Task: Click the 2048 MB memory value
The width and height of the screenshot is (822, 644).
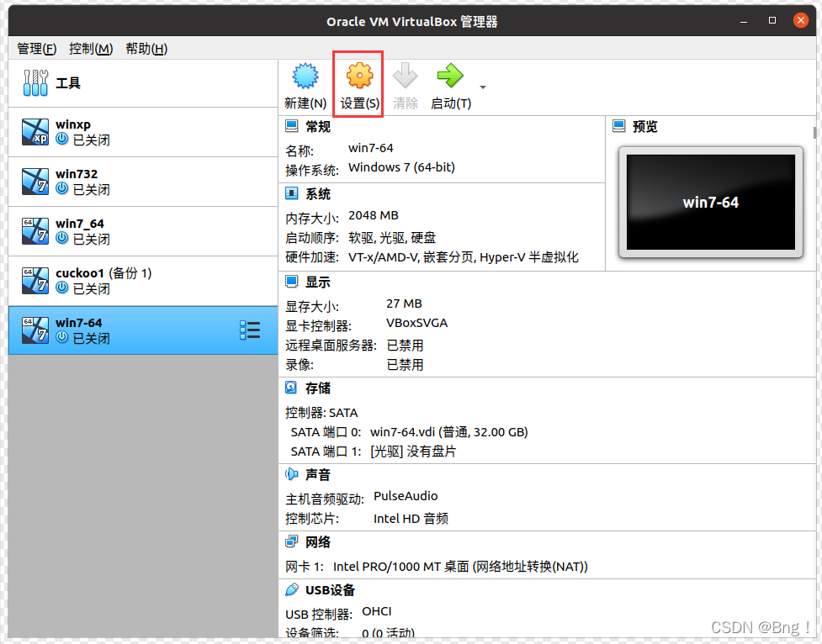Action: [374, 215]
